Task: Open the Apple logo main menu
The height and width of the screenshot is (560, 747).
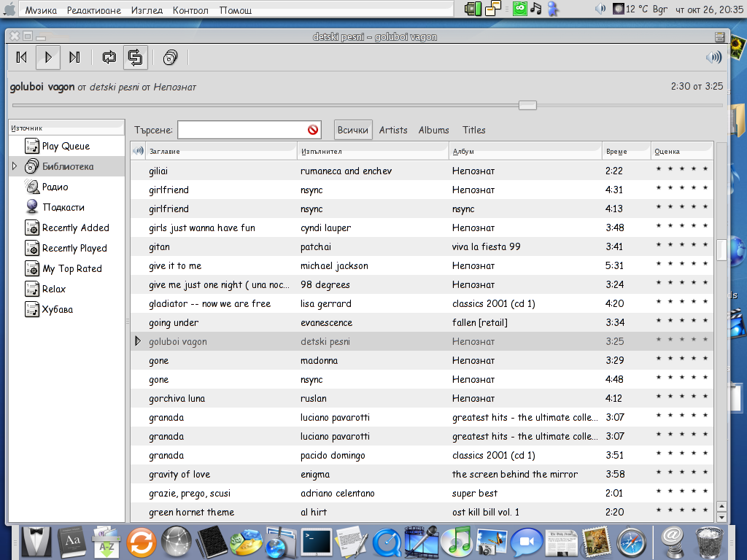Action: 9,9
